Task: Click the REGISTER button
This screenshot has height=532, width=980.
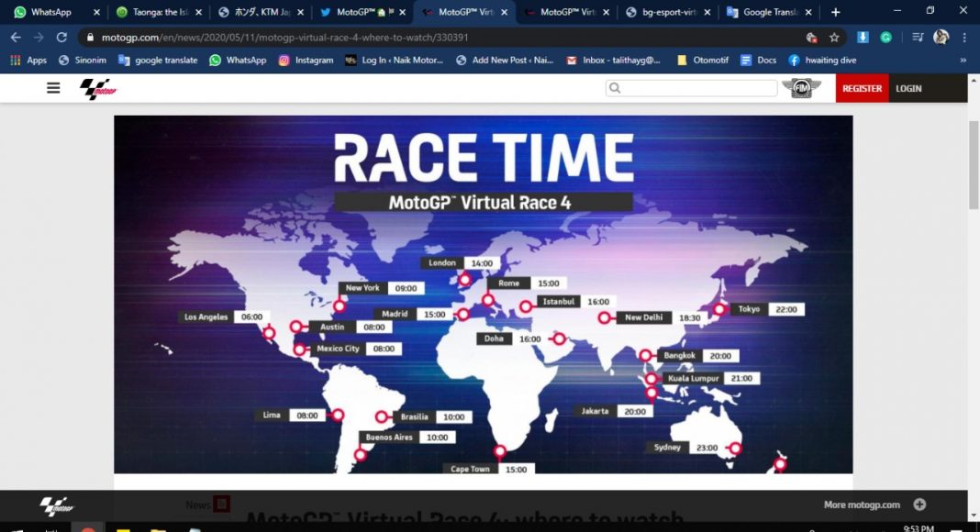Action: click(862, 88)
